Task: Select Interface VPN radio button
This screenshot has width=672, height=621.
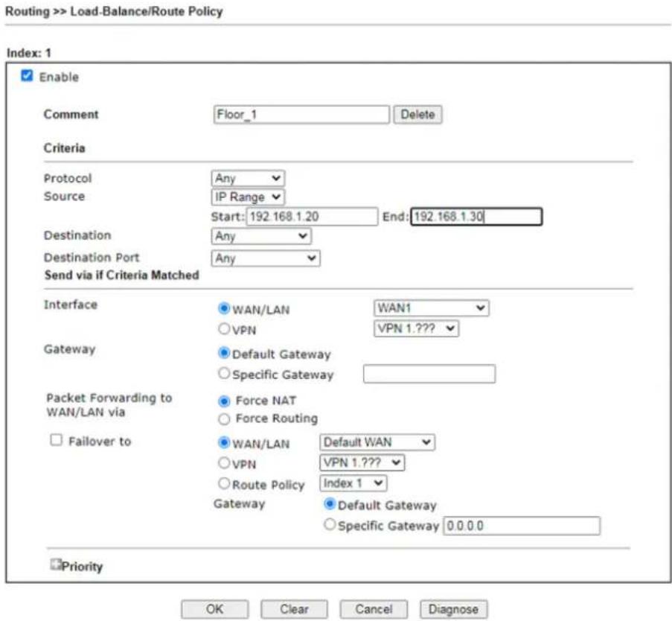Action: point(224,328)
